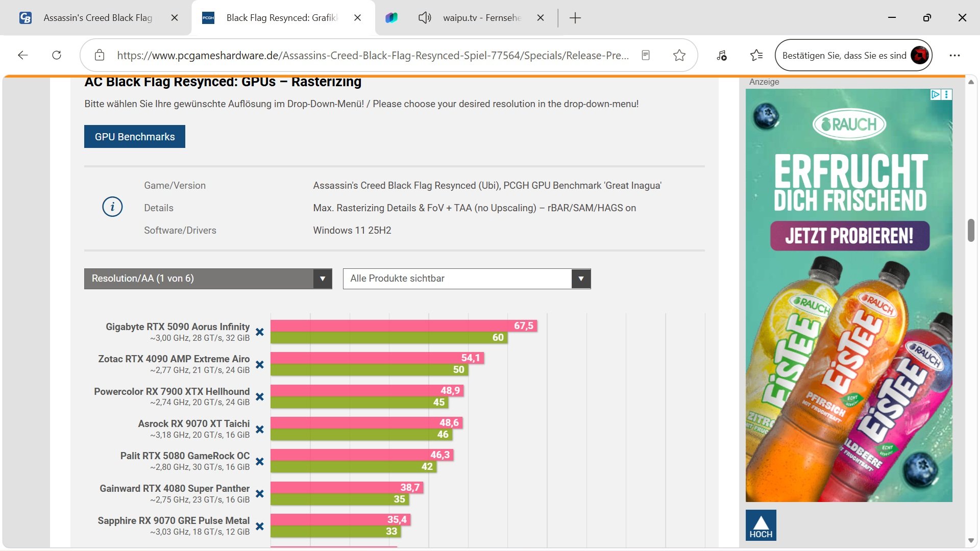The image size is (980, 551).
Task: Hide Gigabyte RTX 5090 Aorus Infinity entry
Action: tap(260, 332)
